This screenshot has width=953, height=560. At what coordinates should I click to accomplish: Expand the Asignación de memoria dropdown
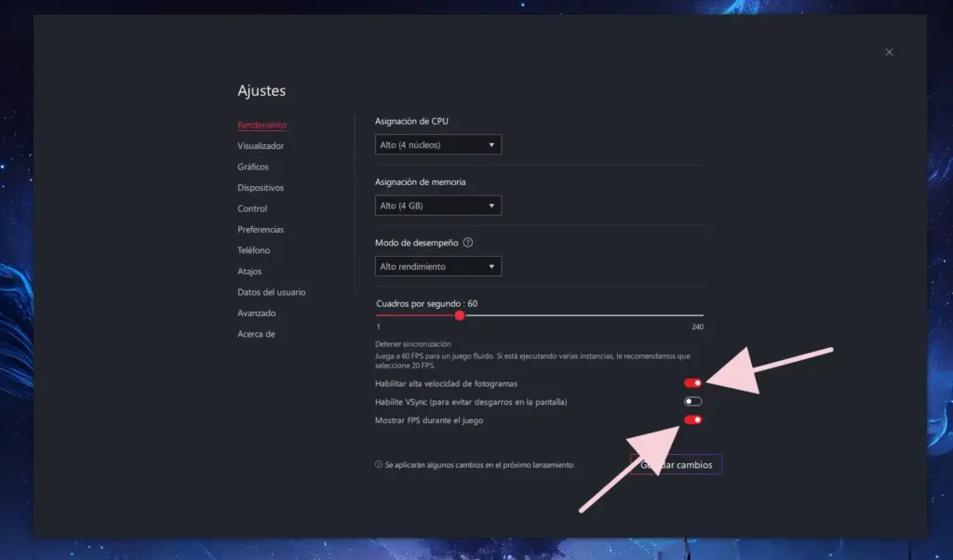coord(437,206)
